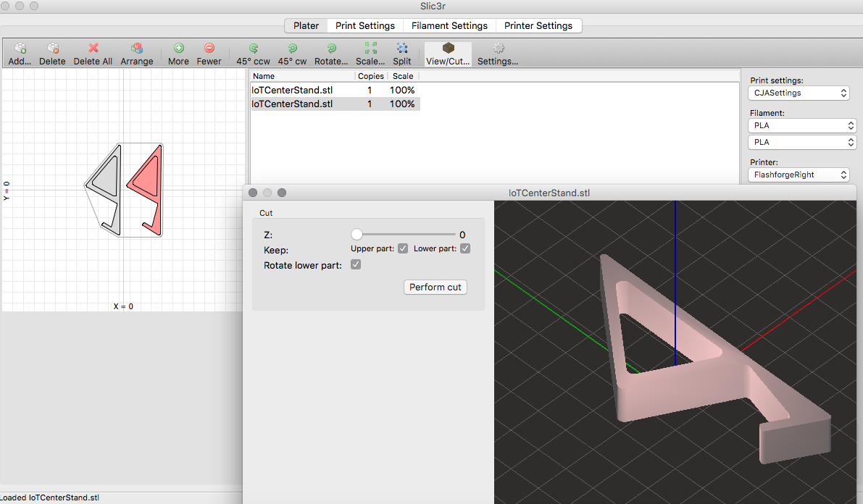Open Print settings CJASettings dropdown
This screenshot has width=863, height=504.
point(799,93)
